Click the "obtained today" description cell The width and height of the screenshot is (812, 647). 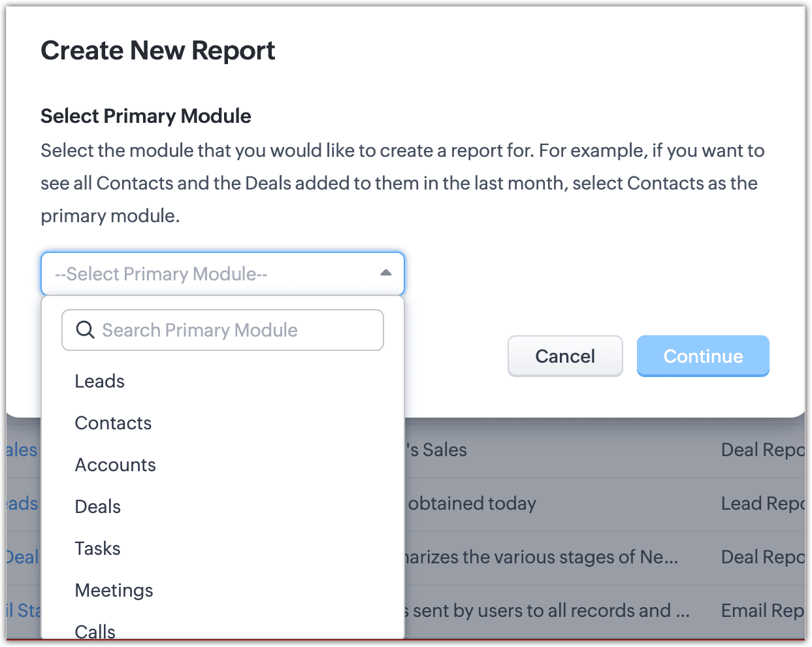472,503
